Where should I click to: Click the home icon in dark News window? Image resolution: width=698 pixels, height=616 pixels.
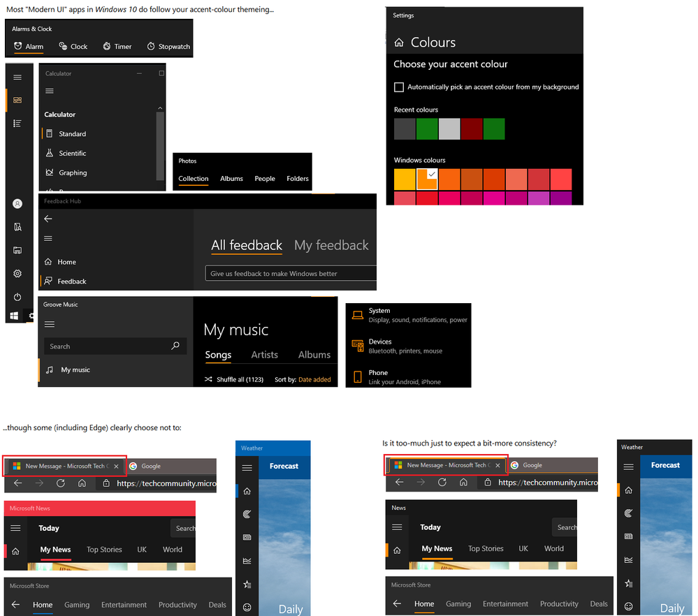pyautogui.click(x=397, y=550)
